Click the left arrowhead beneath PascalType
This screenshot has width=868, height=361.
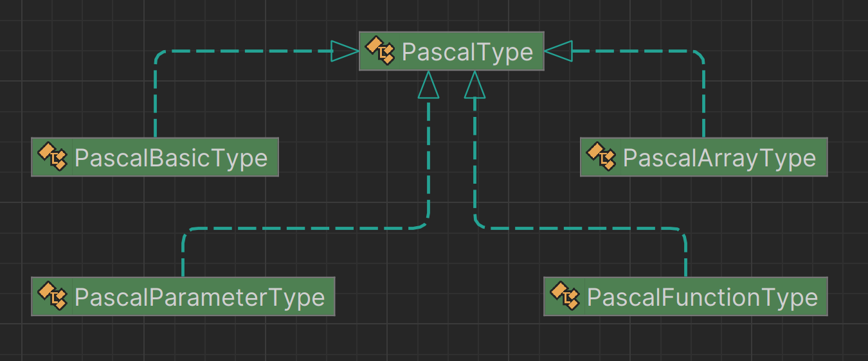click(x=428, y=85)
